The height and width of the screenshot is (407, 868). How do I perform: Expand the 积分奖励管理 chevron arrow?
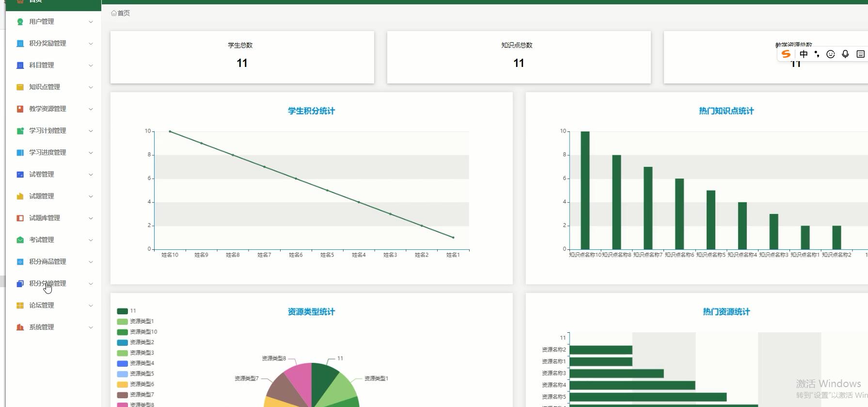click(x=91, y=44)
